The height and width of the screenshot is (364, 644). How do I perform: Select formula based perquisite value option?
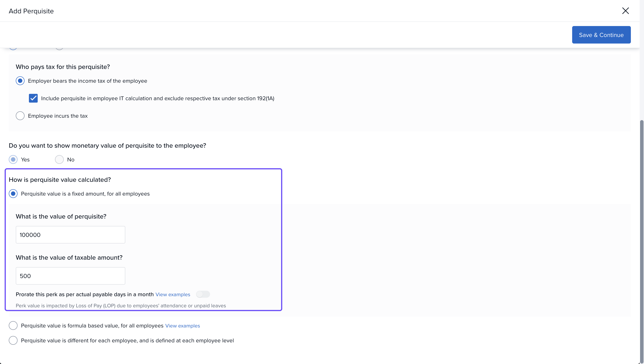13,325
